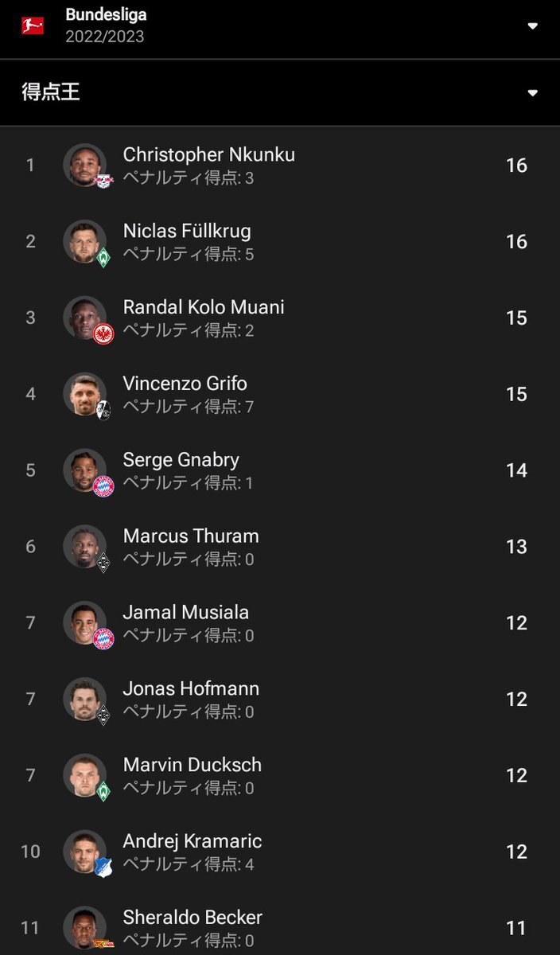Tap Jonas Hofmann's player photo
Viewport: 560px width, 955px height.
coord(84,699)
